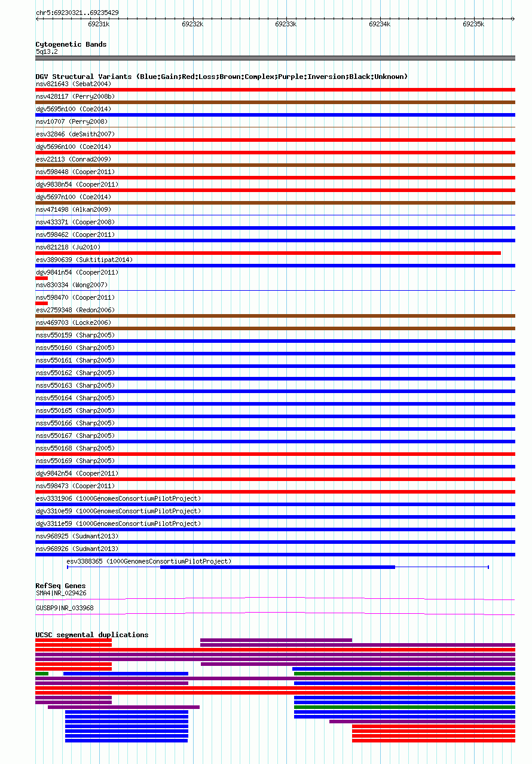Click the brown bar under nsv428117 (Perry2008b)
Image resolution: width=532 pixels, height=764 pixels.
(275, 102)
